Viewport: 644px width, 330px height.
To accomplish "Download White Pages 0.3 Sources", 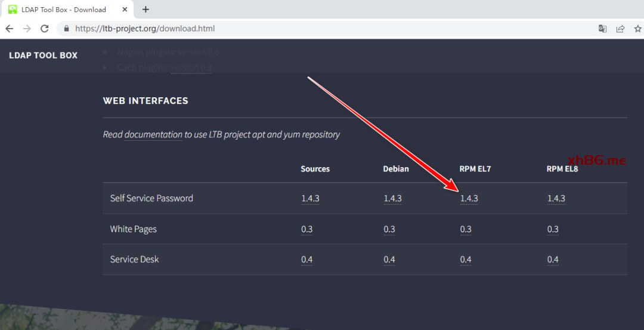I will click(x=307, y=229).
